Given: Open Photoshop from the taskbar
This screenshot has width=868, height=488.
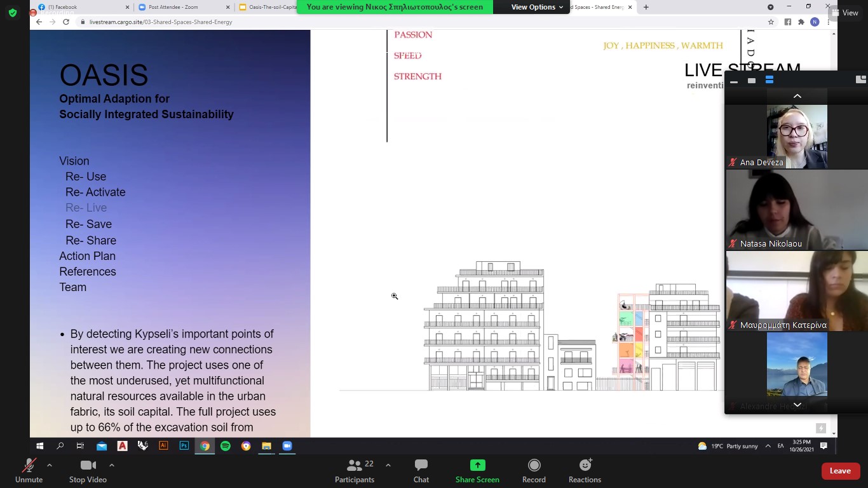Looking at the screenshot, I should coord(184,446).
